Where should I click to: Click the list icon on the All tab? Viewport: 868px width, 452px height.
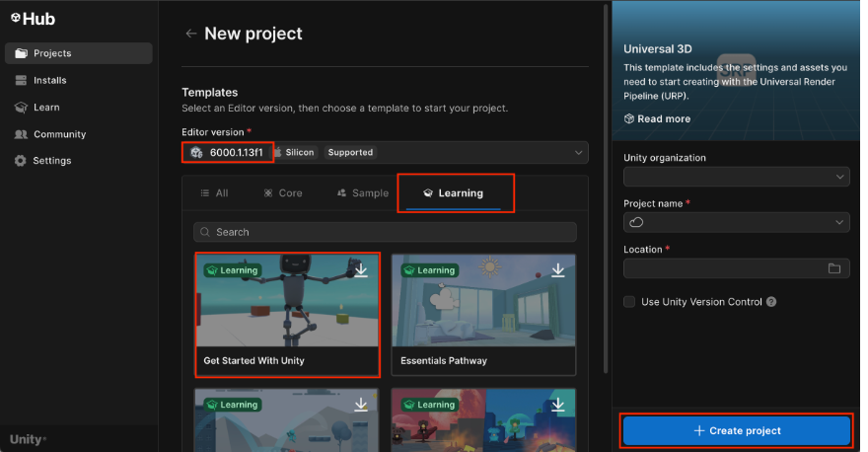point(205,193)
